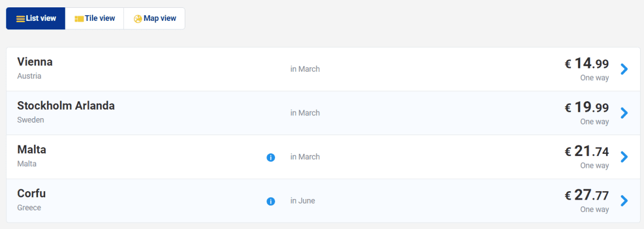Click the tiles icon in Tile view
This screenshot has height=229, width=644.
pyautogui.click(x=79, y=19)
